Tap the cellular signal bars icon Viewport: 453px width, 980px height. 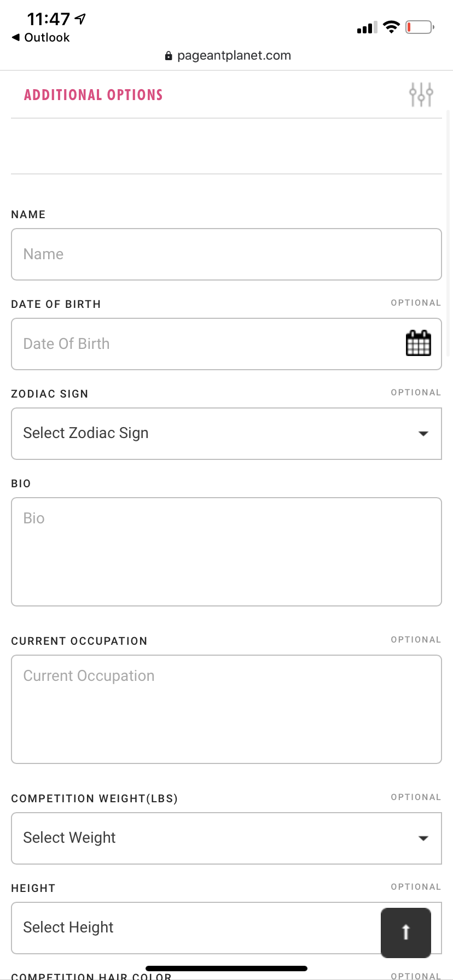point(367,28)
